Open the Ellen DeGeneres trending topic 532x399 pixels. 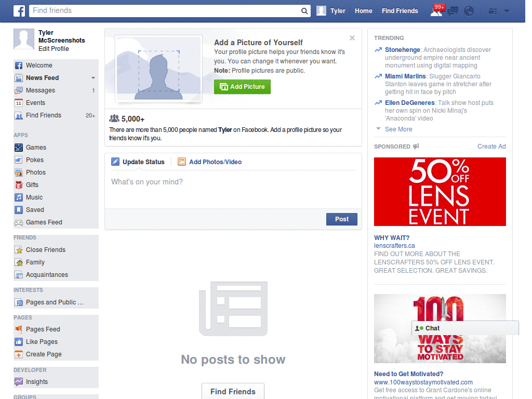(x=409, y=103)
